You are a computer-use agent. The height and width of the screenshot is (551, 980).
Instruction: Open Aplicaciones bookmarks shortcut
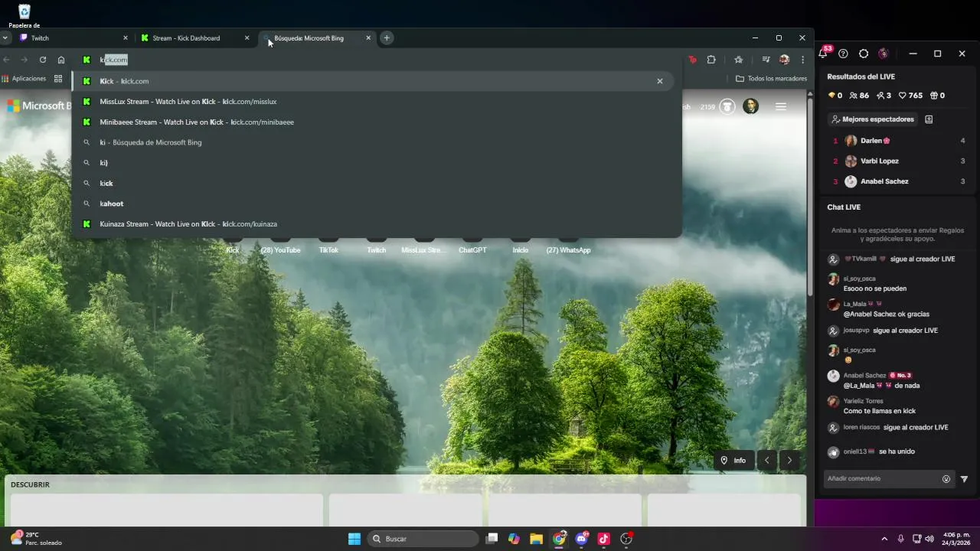(x=24, y=79)
